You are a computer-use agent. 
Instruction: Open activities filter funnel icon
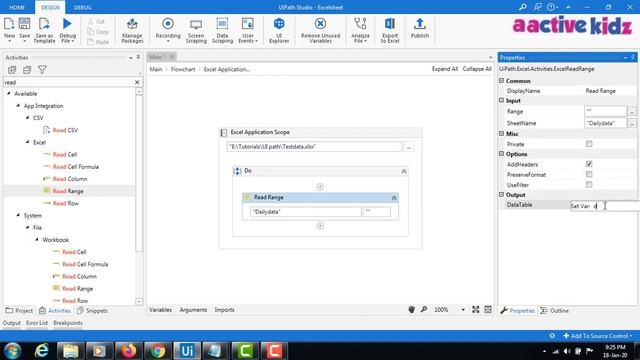click(42, 69)
